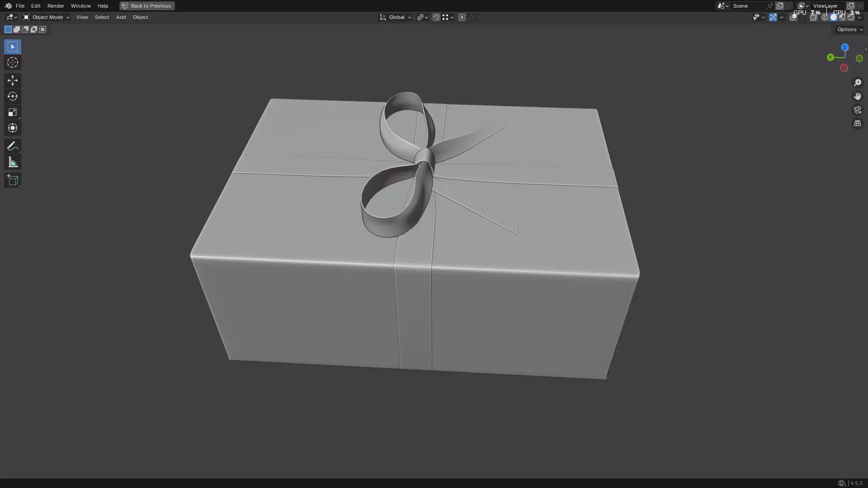Open the Help menu

tap(103, 6)
